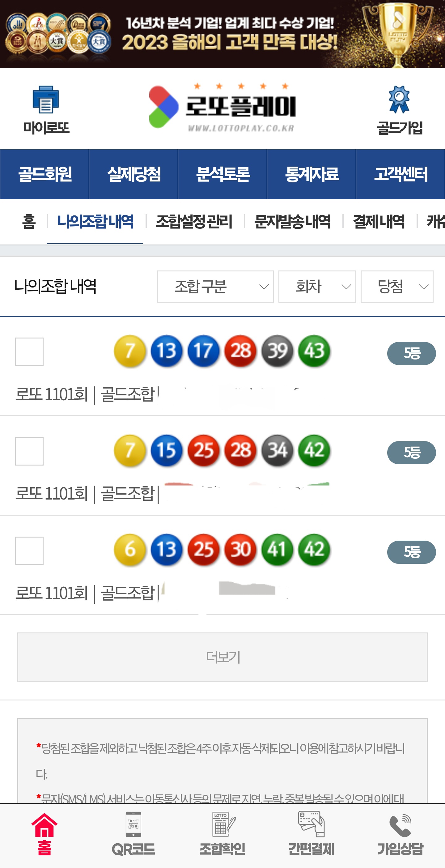Open the 회차 round dropdown
The image size is (445, 868).
317,287
